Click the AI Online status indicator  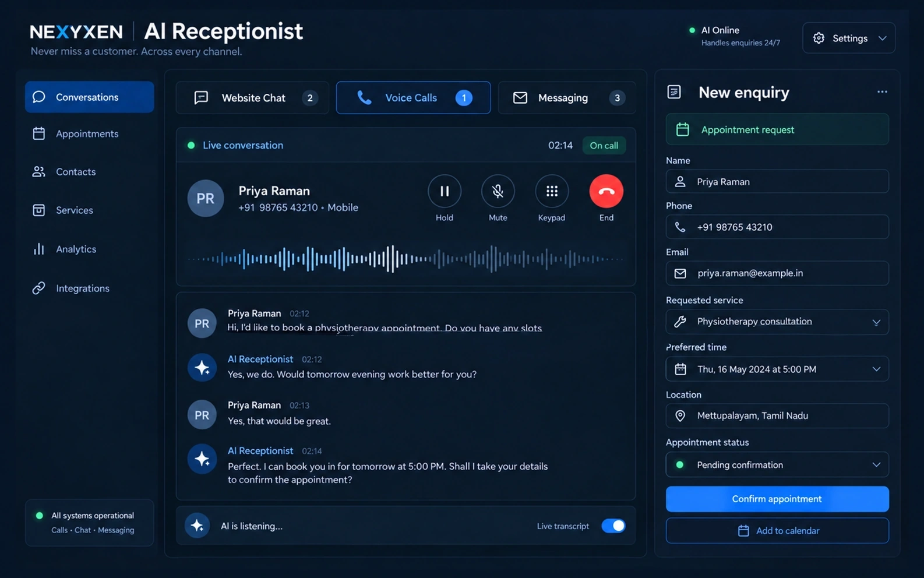[x=735, y=36]
